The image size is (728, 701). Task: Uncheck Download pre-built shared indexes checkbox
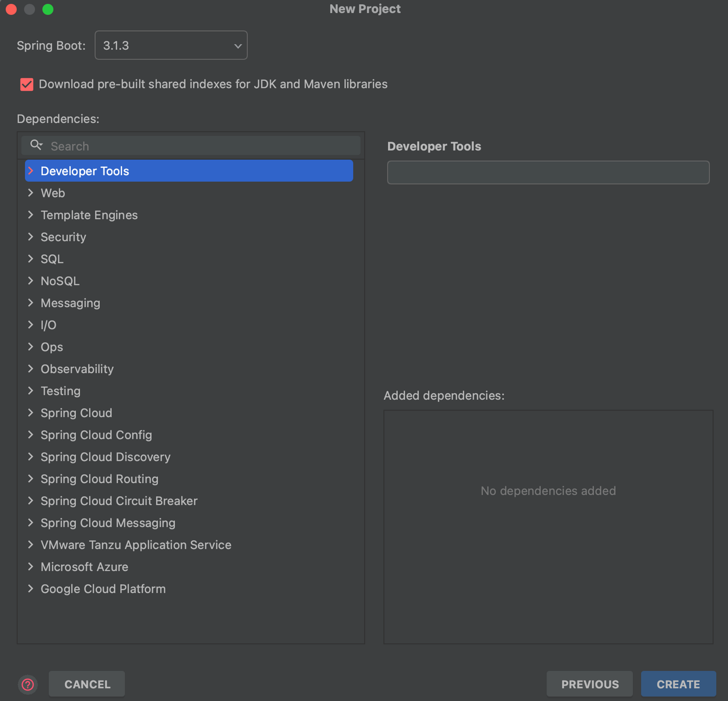(27, 85)
